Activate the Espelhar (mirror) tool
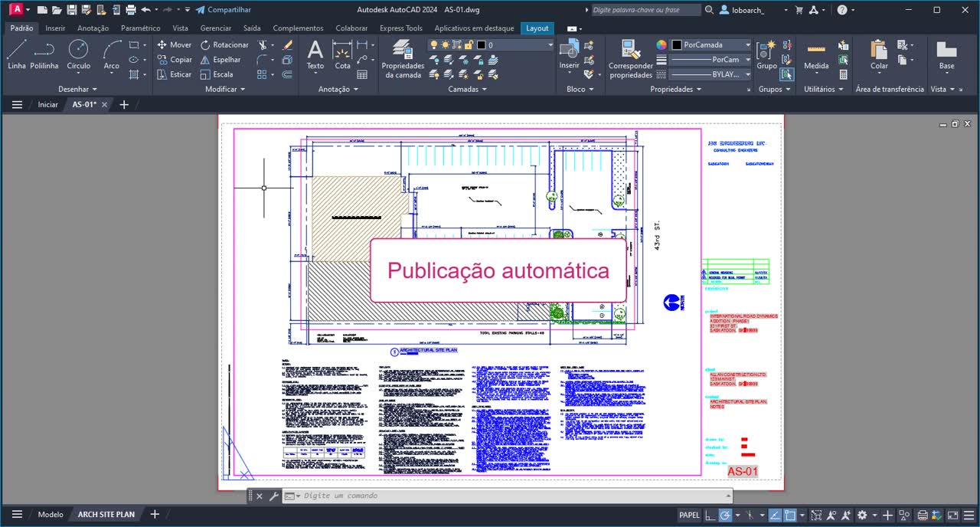This screenshot has height=527, width=980. [221, 60]
